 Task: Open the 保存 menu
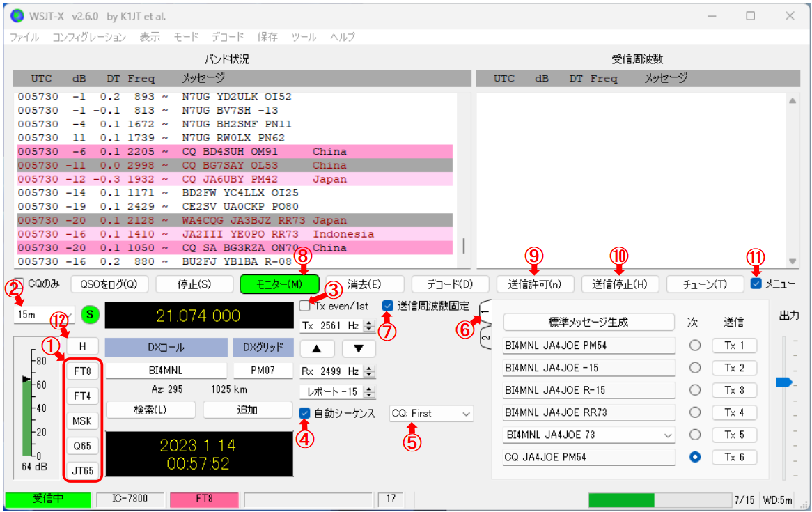click(267, 38)
